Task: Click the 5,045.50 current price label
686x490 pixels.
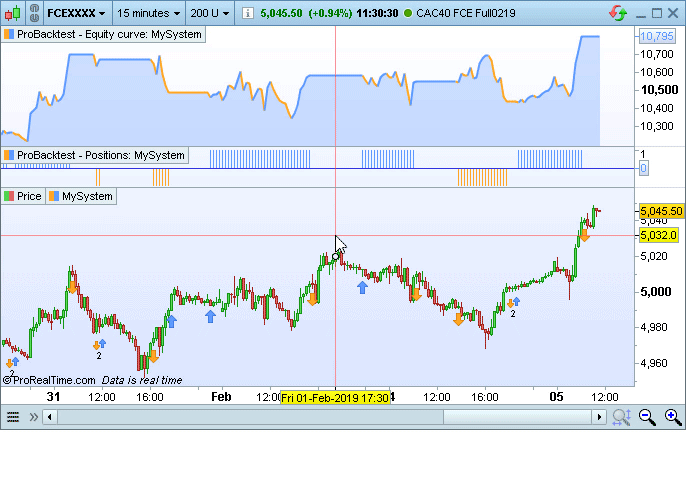Action: click(x=661, y=211)
